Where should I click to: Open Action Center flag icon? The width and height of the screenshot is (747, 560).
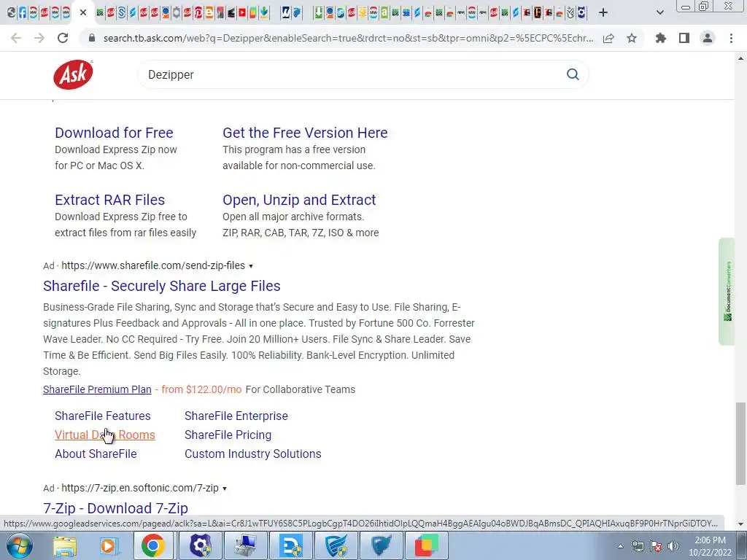(x=656, y=546)
